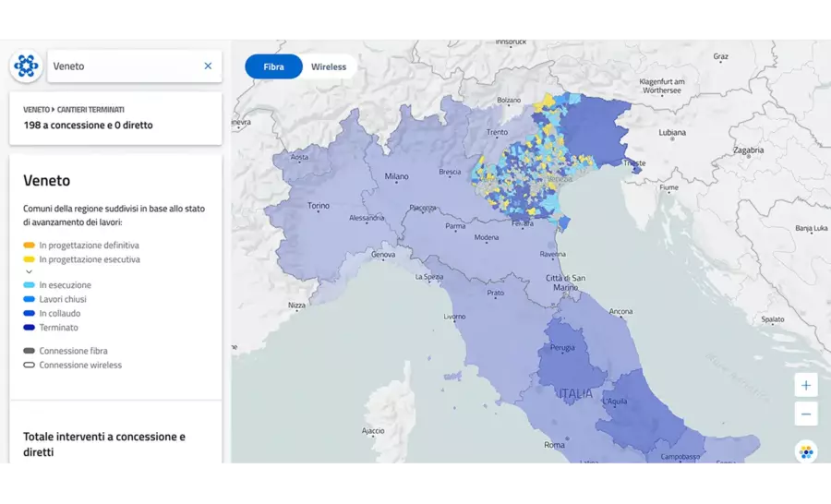Select the Connessione wireless legend entry

(73, 366)
